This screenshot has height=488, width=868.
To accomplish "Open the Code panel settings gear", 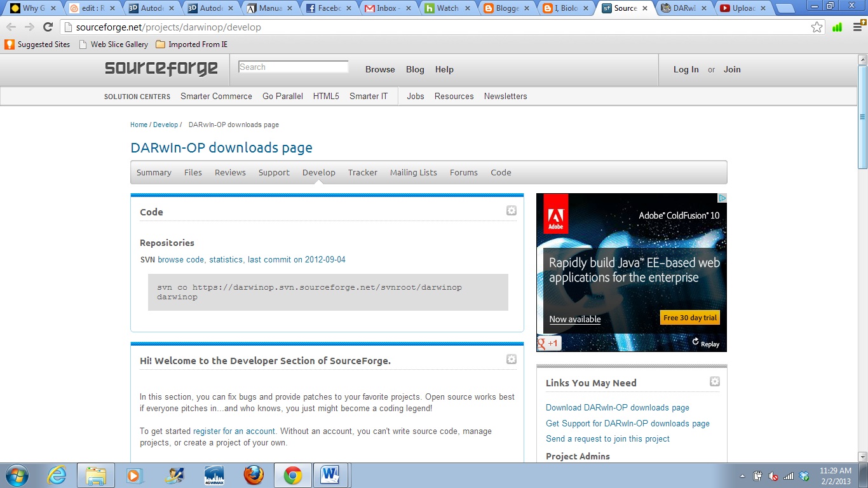I will 512,210.
